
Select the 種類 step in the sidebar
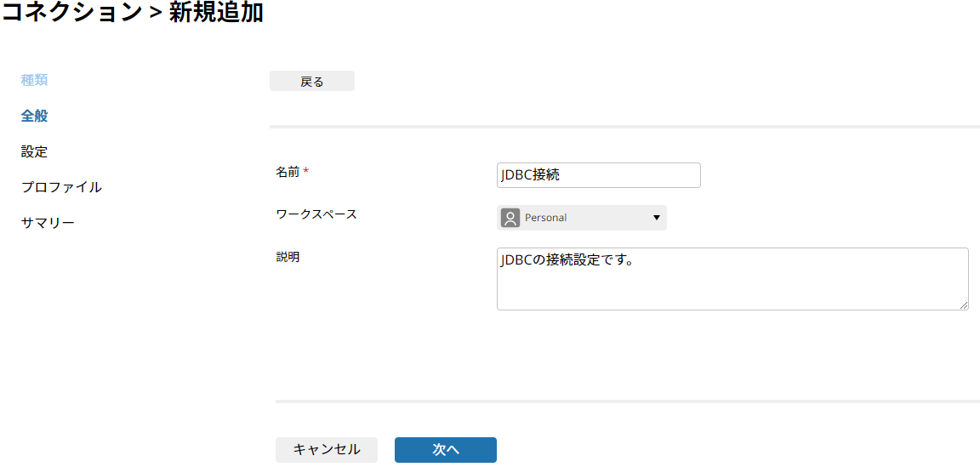click(34, 80)
